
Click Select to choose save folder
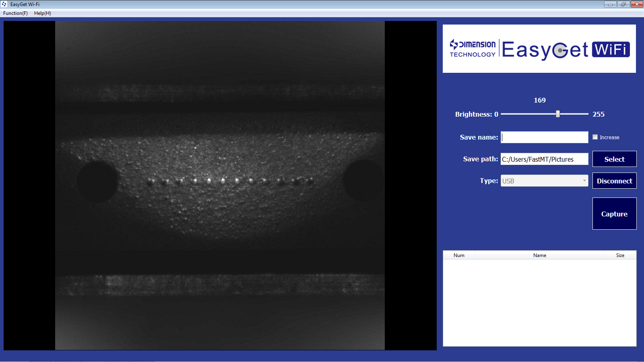pos(614,159)
